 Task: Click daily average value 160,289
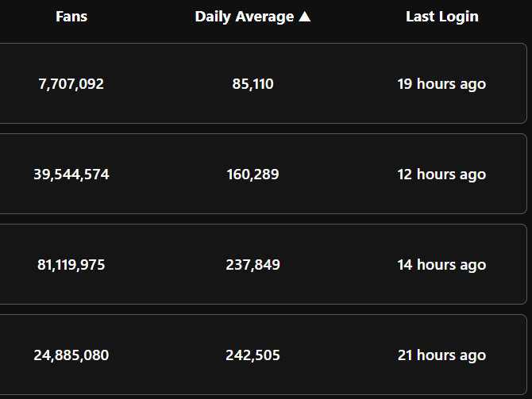pos(253,175)
